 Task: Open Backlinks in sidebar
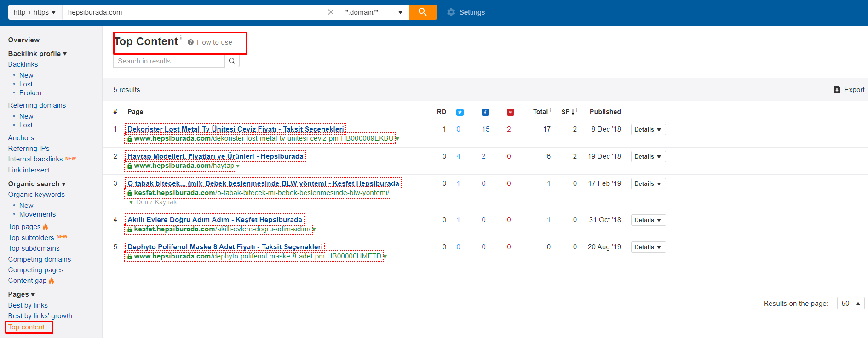pos(23,64)
